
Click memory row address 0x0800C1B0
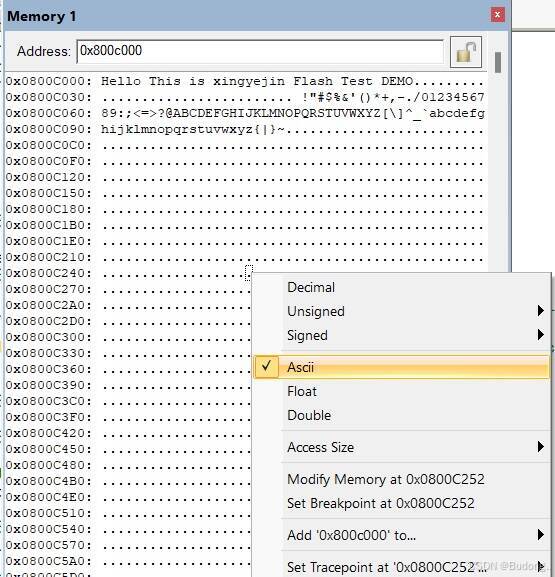click(x=48, y=225)
